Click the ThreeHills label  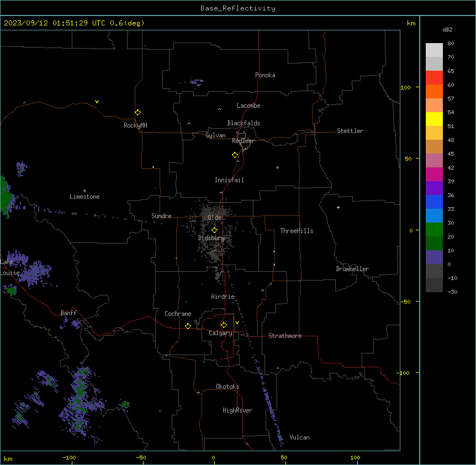[297, 231]
